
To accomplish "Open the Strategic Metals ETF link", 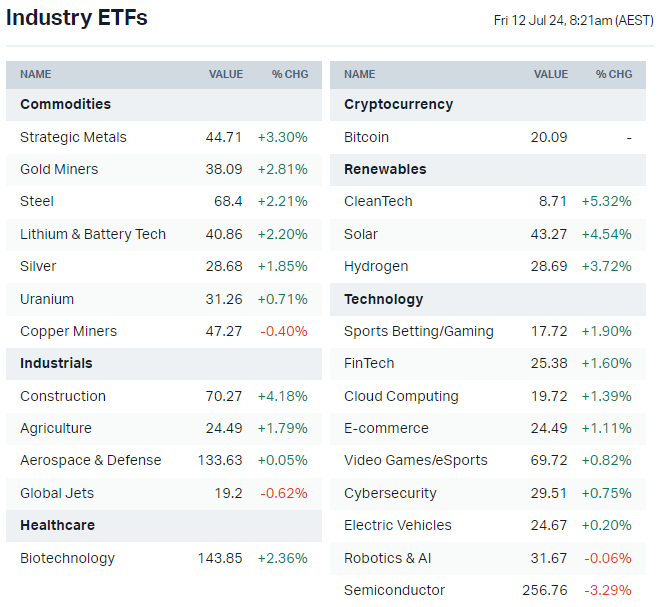I will (73, 137).
